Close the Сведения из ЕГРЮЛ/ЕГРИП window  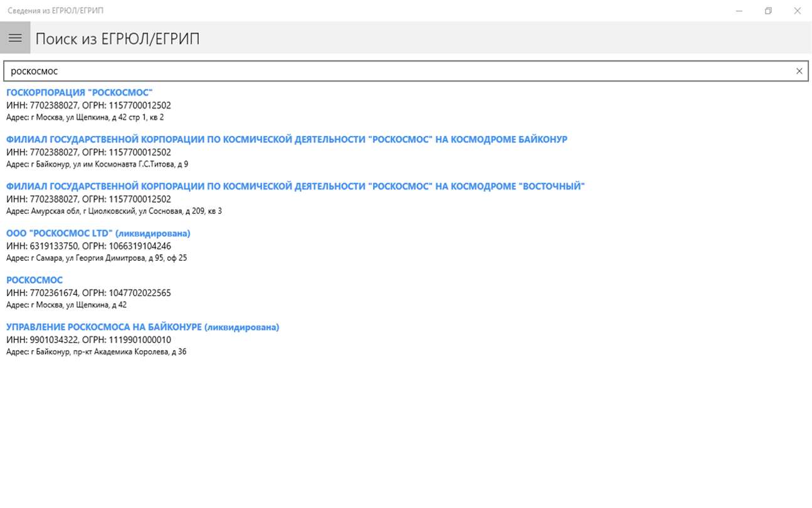(x=798, y=11)
